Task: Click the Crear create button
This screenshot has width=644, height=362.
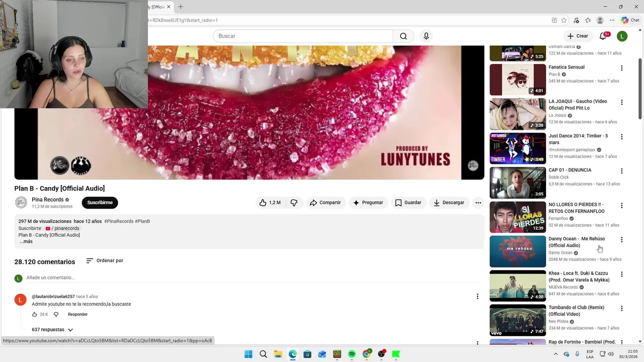Action: pos(578,36)
